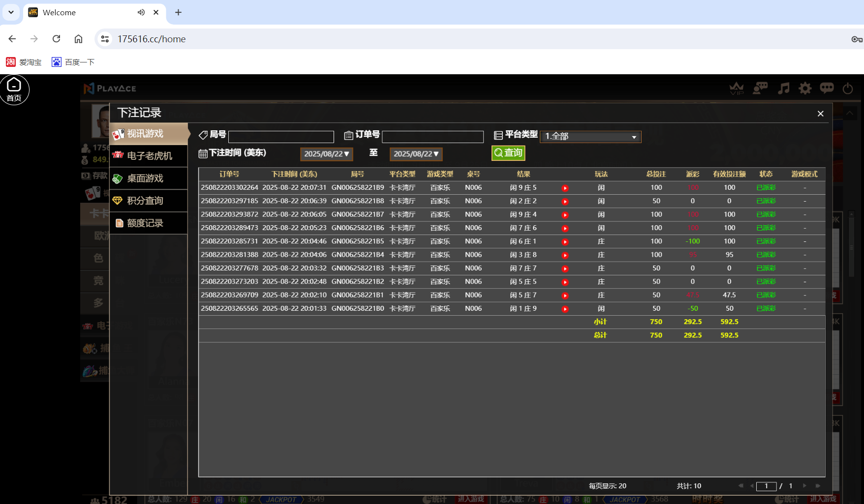
Task: Click the power logout icon
Action: 847,89
